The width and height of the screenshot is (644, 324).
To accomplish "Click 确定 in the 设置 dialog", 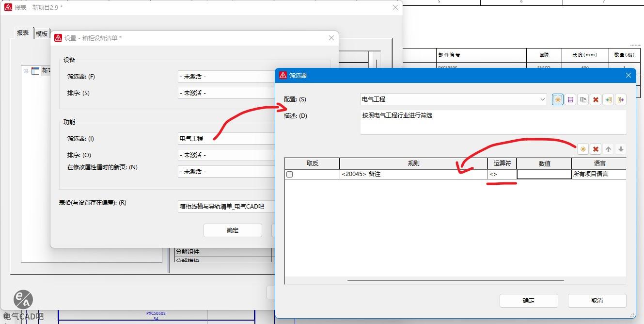I will [233, 230].
